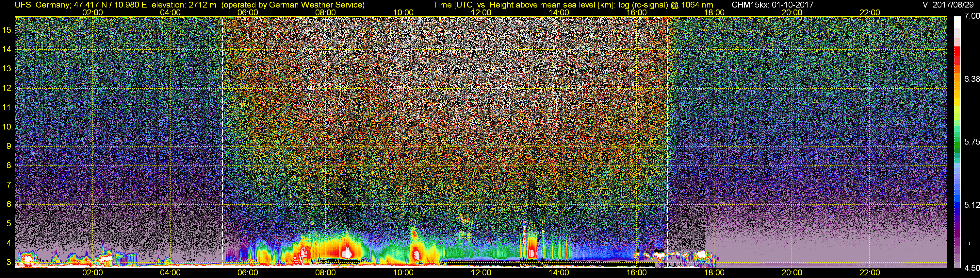
Task: Click the 06:00 label on the top time axis
Action: (248, 12)
